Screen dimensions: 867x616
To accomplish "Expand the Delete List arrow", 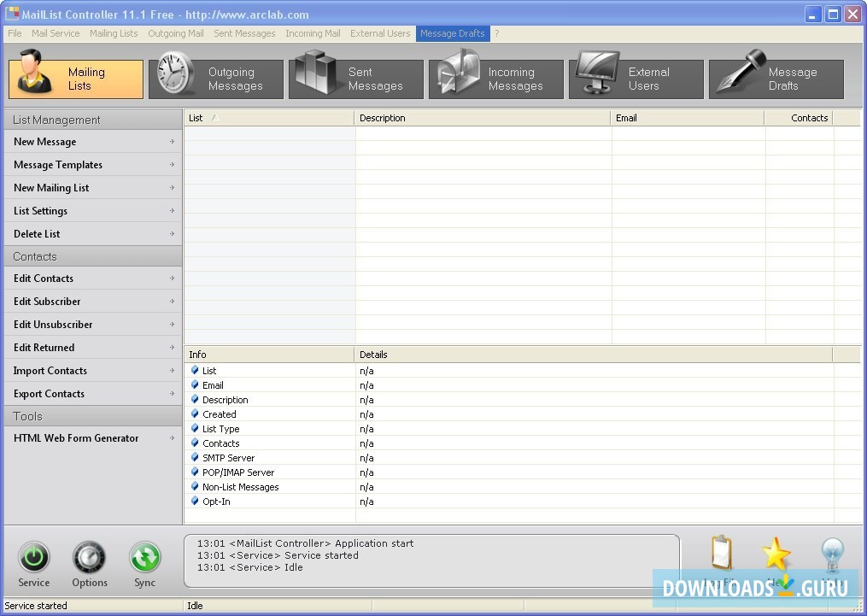I will pos(172,234).
